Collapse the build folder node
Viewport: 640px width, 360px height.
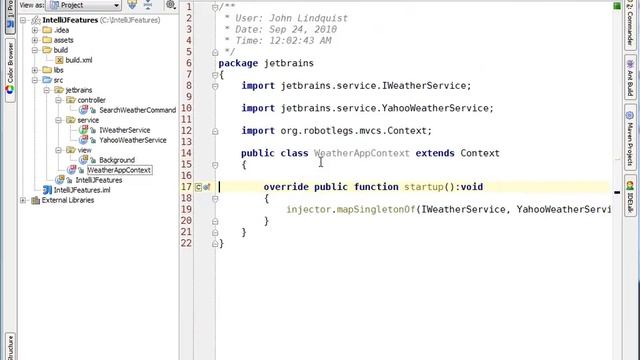(35, 50)
